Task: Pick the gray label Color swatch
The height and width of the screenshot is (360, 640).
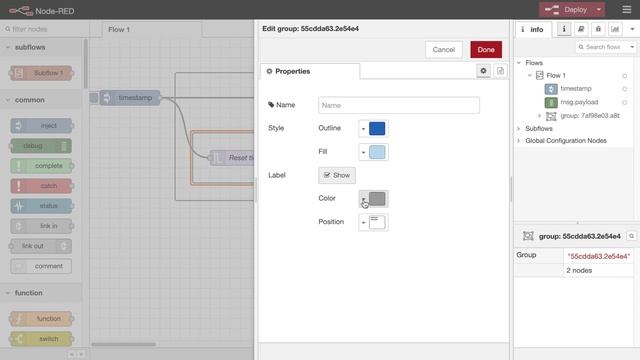Action: (377, 199)
